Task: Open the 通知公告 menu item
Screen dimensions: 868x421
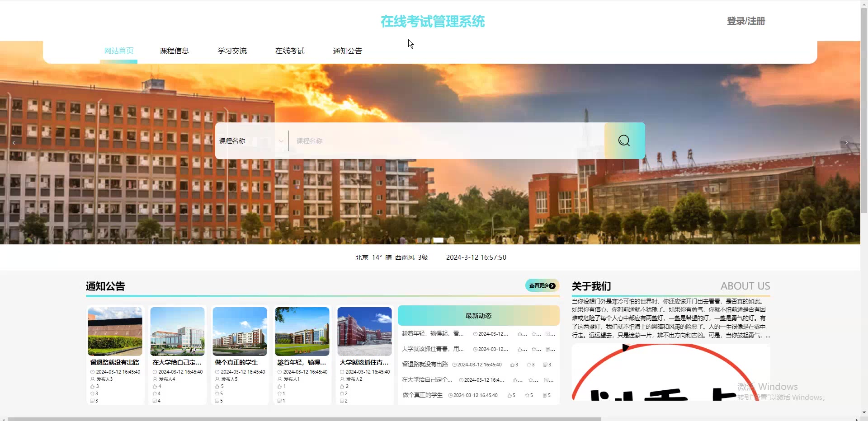Action: pyautogui.click(x=348, y=51)
